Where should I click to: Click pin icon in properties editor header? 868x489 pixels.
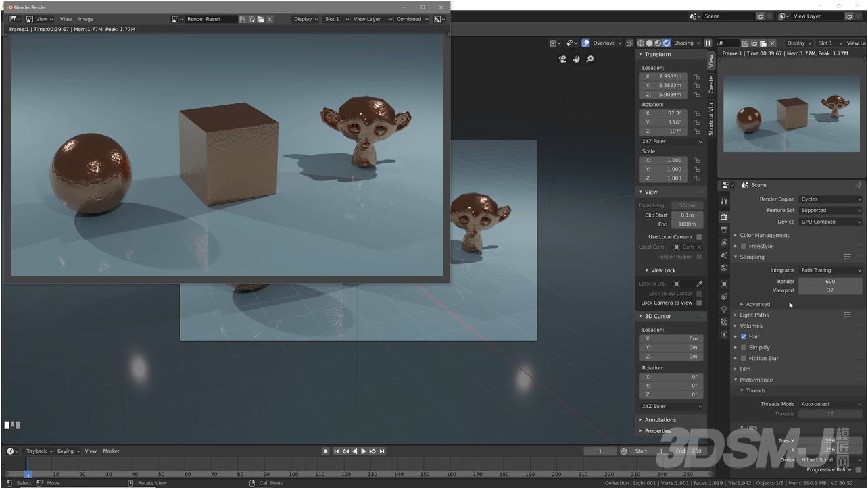tap(859, 185)
